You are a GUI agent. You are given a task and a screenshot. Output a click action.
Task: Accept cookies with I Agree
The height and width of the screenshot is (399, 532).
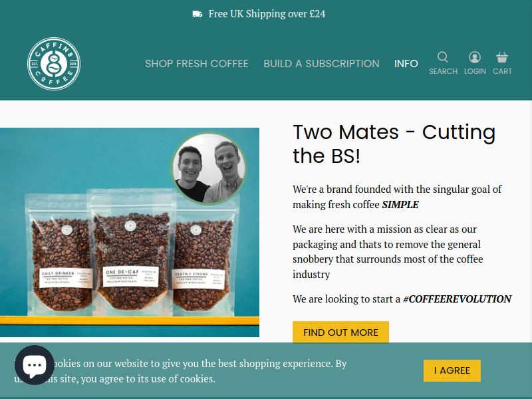pos(452,370)
